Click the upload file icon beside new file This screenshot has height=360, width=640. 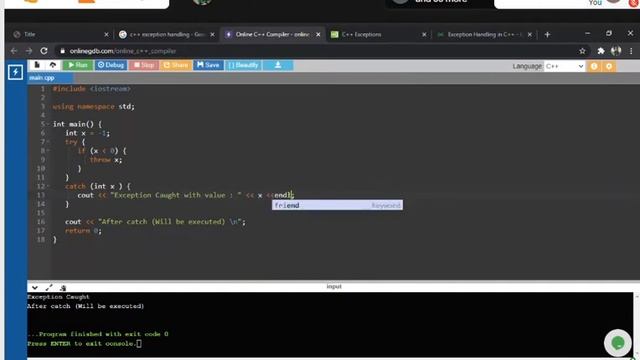pyautogui.click(x=53, y=65)
